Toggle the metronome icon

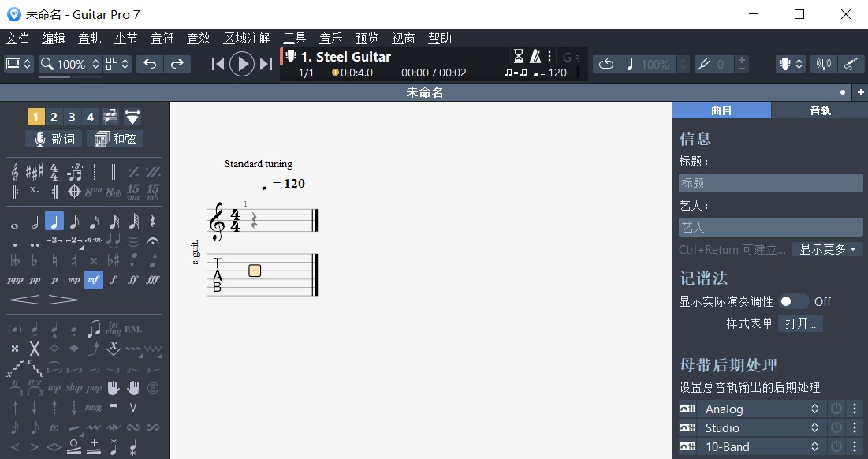[536, 56]
